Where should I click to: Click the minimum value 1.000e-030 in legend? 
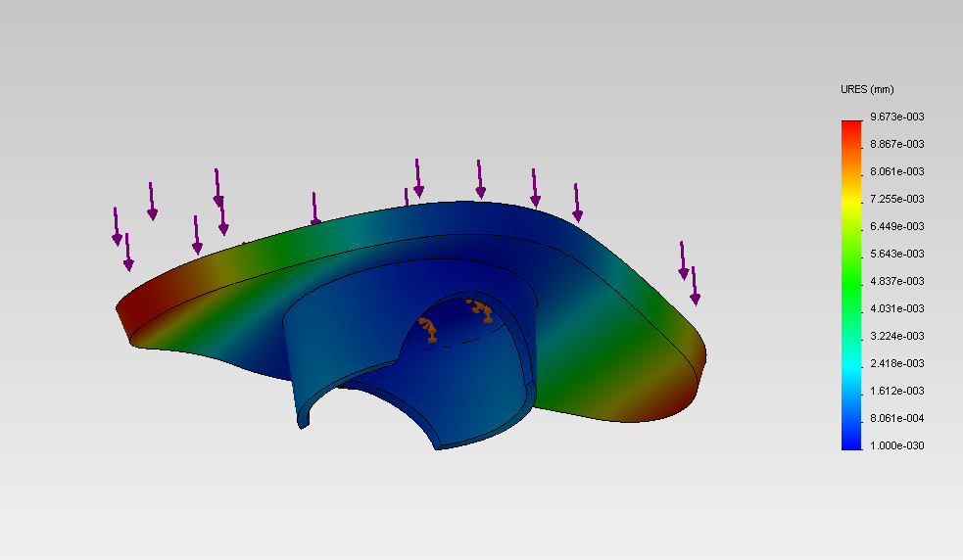pos(897,445)
